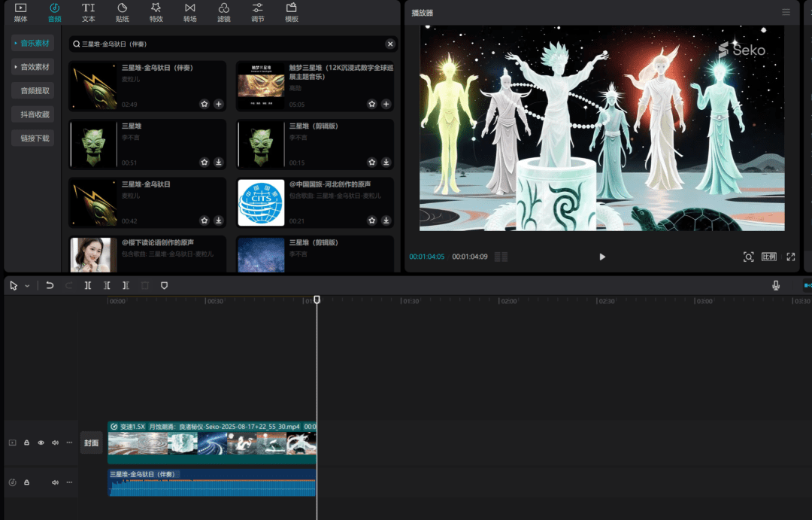The height and width of the screenshot is (520, 812).
Task: Open the 音频提取 audio extraction section
Action: pos(32,91)
